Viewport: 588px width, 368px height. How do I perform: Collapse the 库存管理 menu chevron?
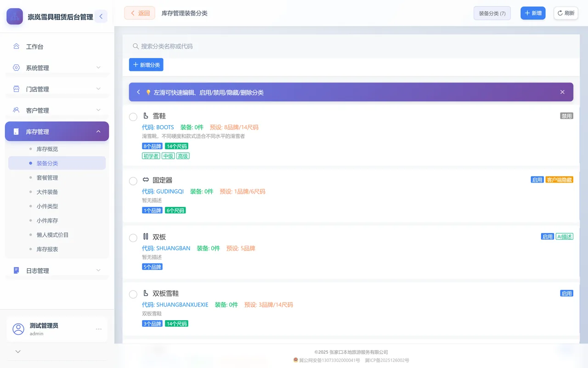tap(98, 132)
